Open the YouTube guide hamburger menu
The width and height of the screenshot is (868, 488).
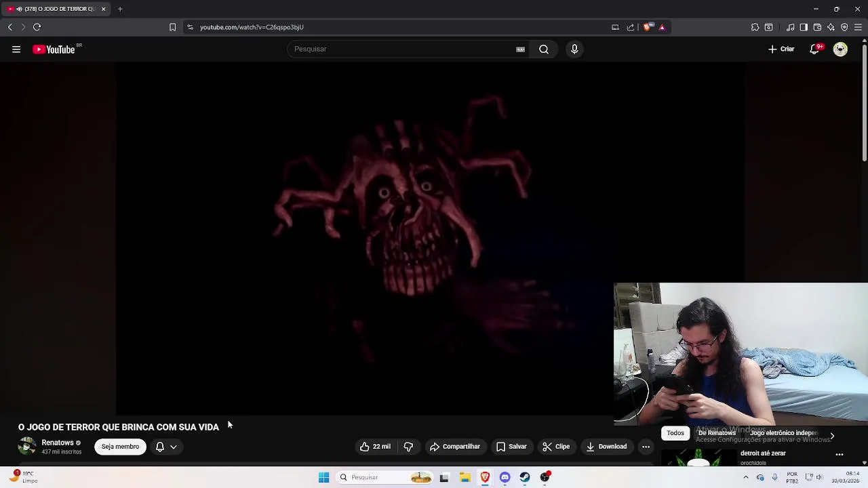[16, 49]
